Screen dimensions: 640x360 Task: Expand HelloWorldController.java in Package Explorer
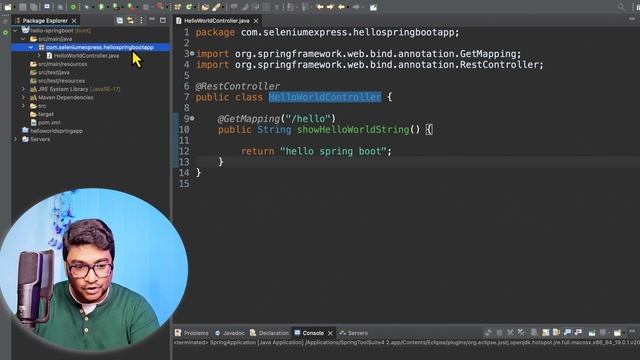(x=39, y=56)
